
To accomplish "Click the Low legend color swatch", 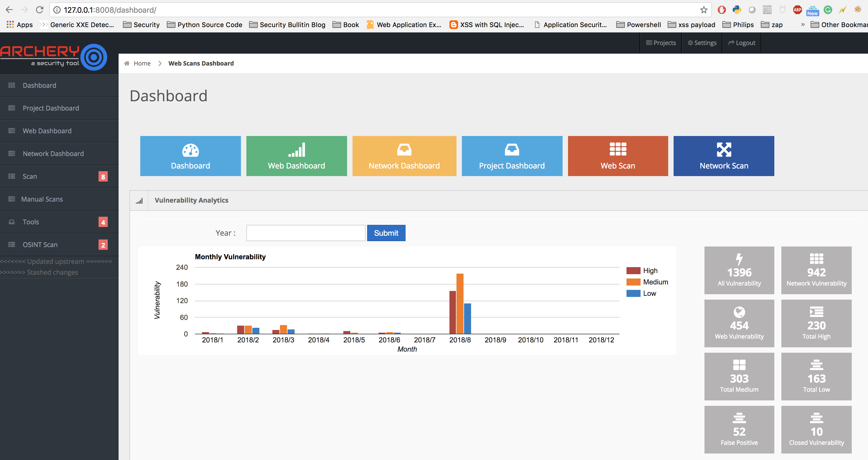I will (x=634, y=293).
